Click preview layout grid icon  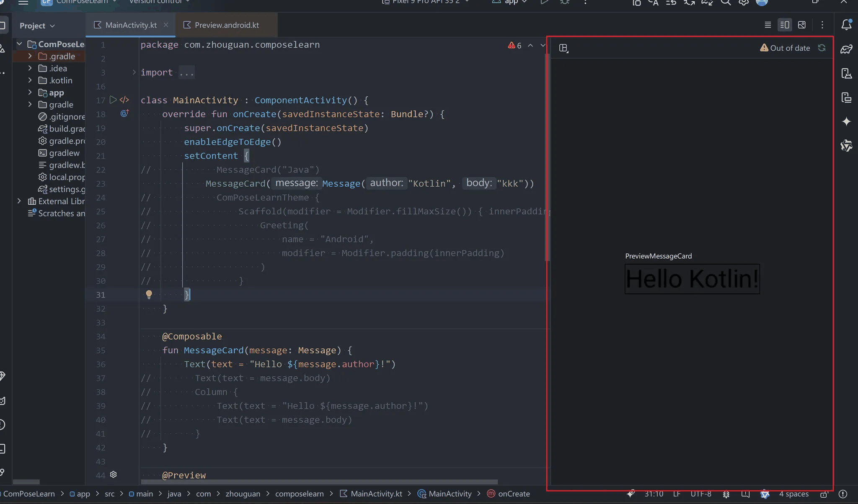pos(563,48)
